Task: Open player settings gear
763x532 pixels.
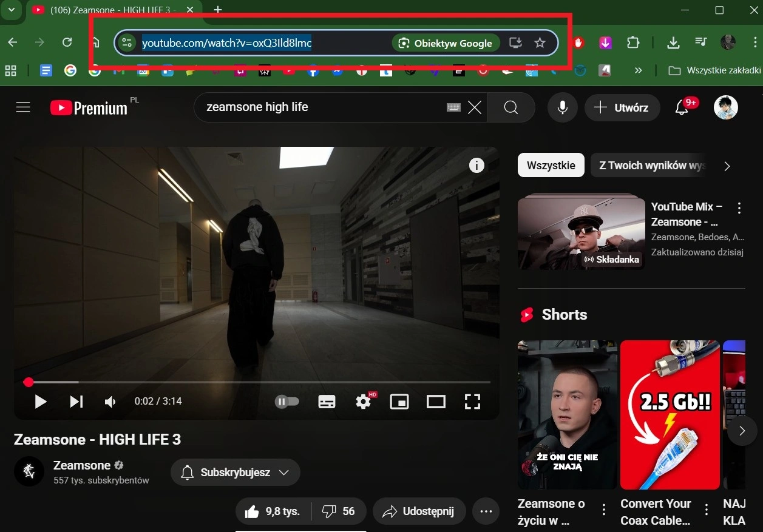Action: tap(364, 401)
